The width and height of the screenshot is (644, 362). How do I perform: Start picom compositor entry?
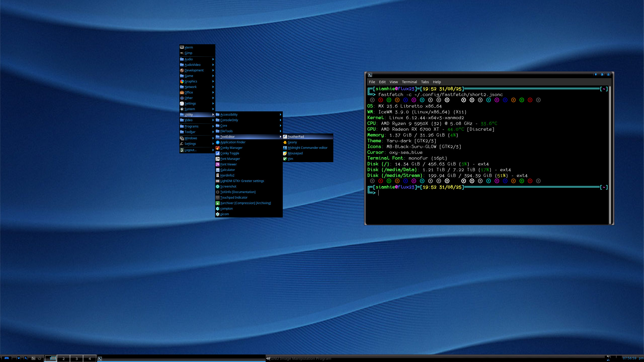[x=249, y=214]
